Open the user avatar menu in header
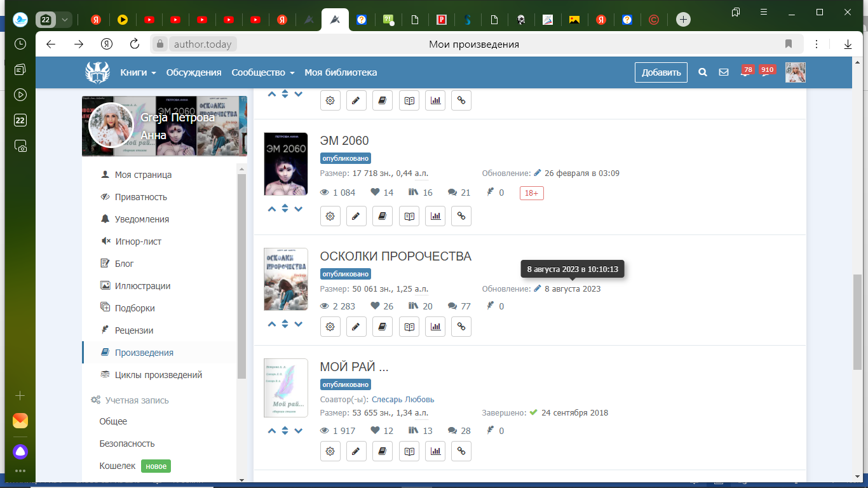Image resolution: width=868 pixels, height=488 pixels. (x=796, y=72)
